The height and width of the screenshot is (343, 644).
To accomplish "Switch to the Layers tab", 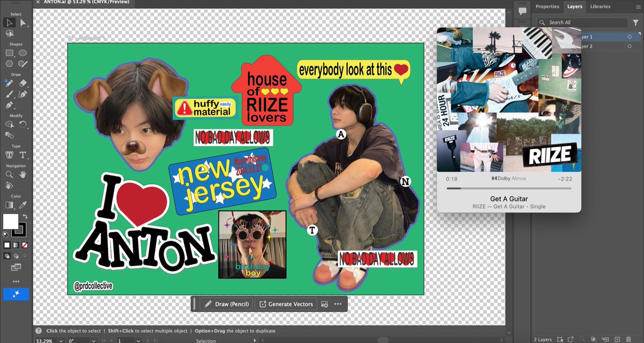I will coord(575,6).
